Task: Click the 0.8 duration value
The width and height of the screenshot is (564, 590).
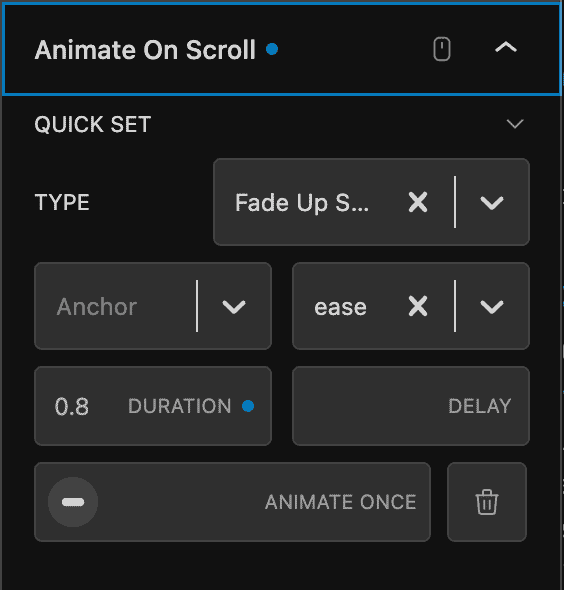Action: [x=72, y=406]
